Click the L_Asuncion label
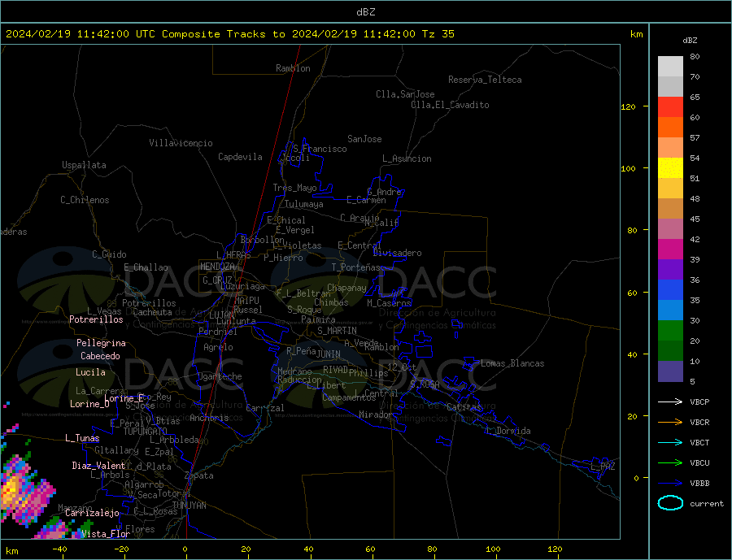Viewport: 732px width, 560px height. pos(407,158)
